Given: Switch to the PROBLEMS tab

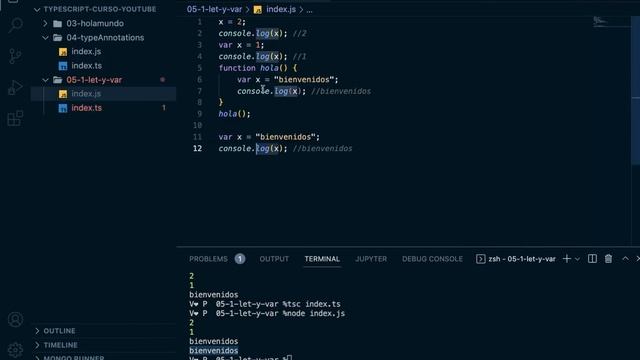Looking at the screenshot, I should (x=208, y=259).
